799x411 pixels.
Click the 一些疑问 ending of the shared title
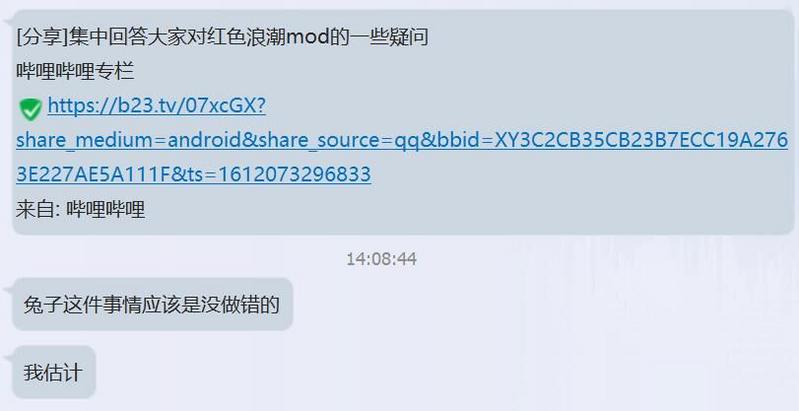tap(389, 37)
